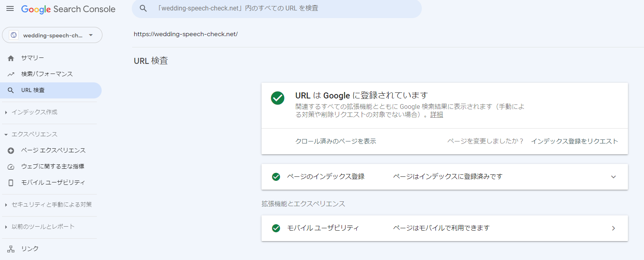Open the リンク report
This screenshot has width=644, height=260.
point(30,249)
